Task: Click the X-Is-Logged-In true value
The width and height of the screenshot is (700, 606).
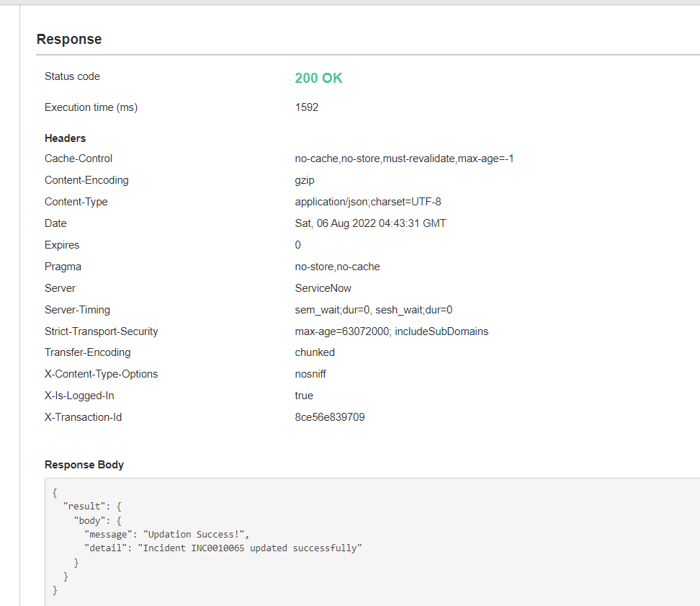Action: click(304, 396)
